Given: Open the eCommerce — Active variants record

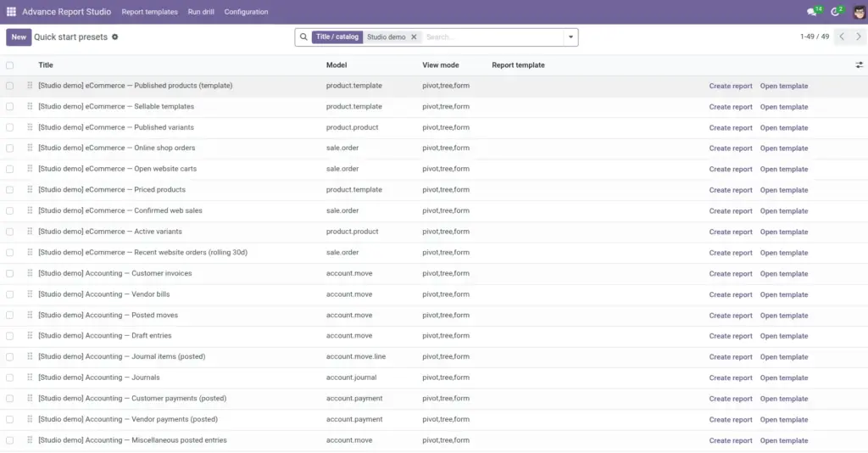Looking at the screenshot, I should click(x=109, y=232).
